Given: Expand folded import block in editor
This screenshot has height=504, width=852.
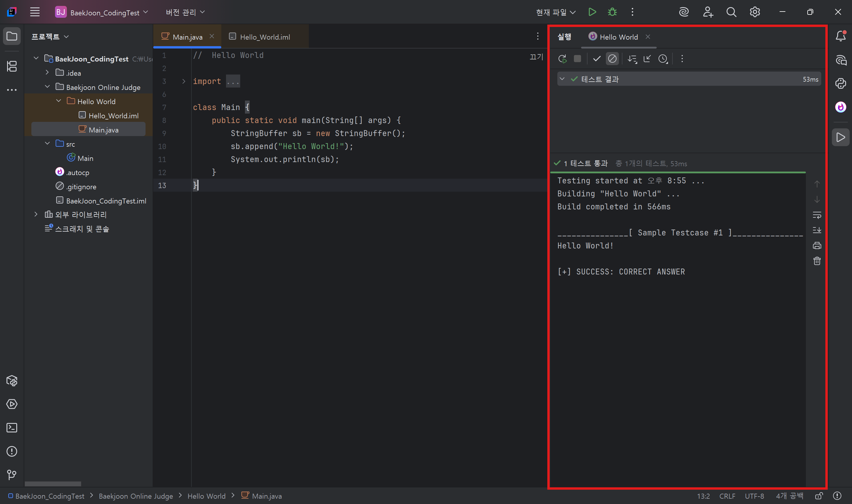Looking at the screenshot, I should click(x=184, y=81).
